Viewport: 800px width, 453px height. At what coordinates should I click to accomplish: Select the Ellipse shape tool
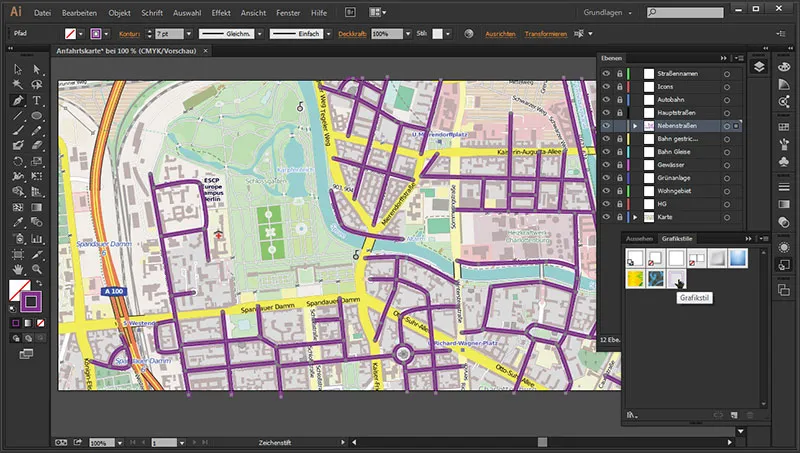(x=37, y=116)
